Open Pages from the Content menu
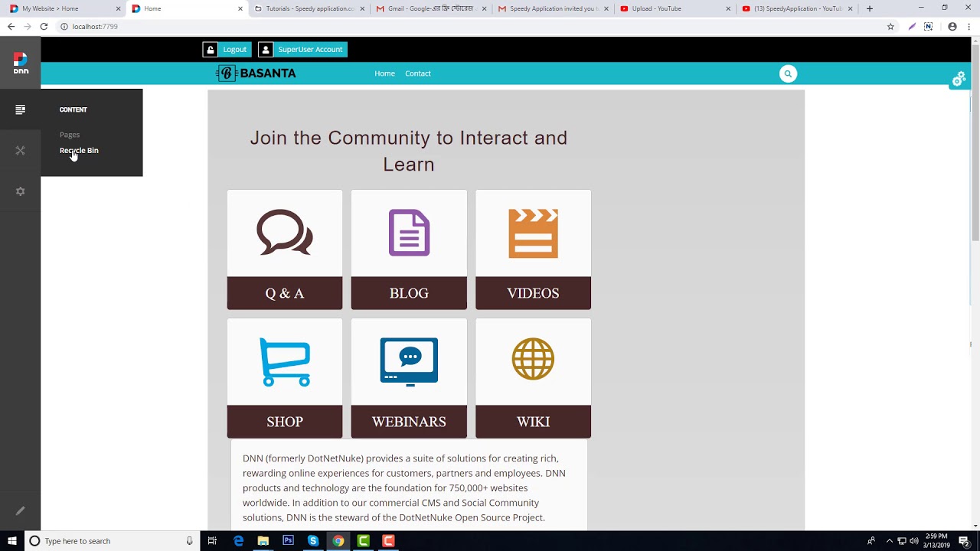The height and width of the screenshot is (551, 980). [70, 135]
